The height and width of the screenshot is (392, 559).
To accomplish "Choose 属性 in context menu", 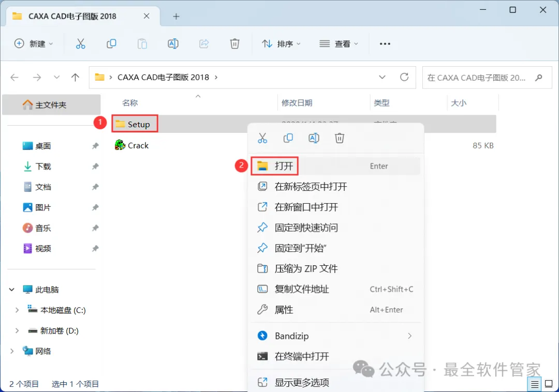I will pos(335,310).
